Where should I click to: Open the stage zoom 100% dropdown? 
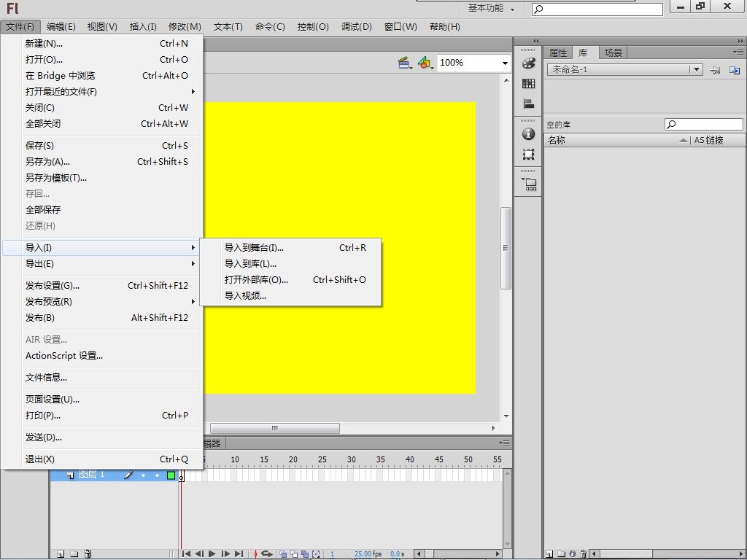pyautogui.click(x=504, y=63)
